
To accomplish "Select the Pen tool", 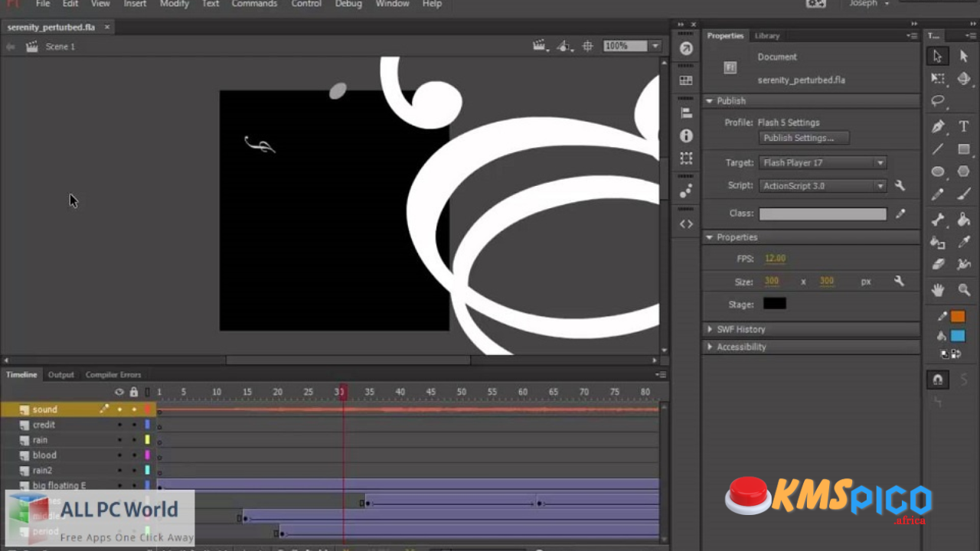I will [x=938, y=126].
